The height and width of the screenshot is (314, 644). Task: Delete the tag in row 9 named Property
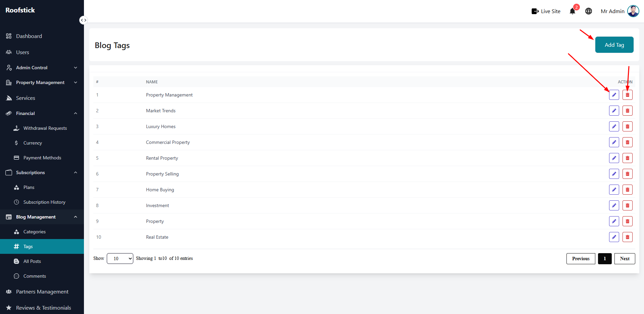tap(627, 221)
